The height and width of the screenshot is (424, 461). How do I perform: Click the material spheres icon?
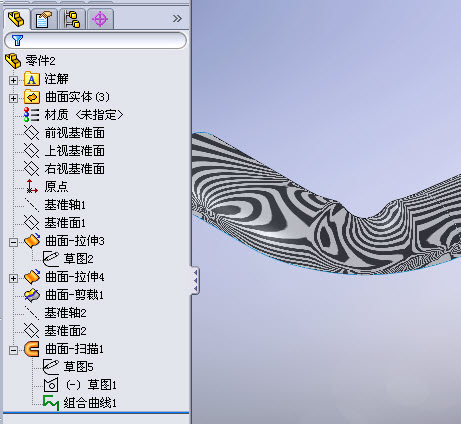(x=31, y=115)
